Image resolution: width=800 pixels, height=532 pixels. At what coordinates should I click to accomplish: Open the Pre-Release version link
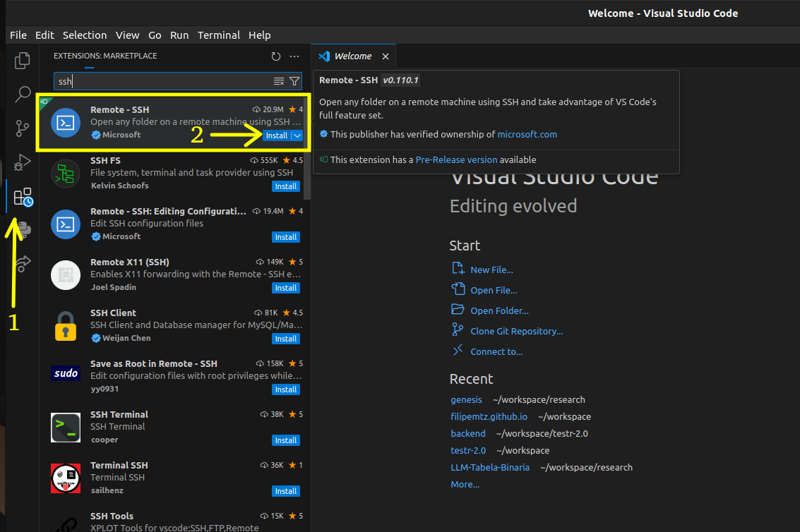pyautogui.click(x=456, y=159)
